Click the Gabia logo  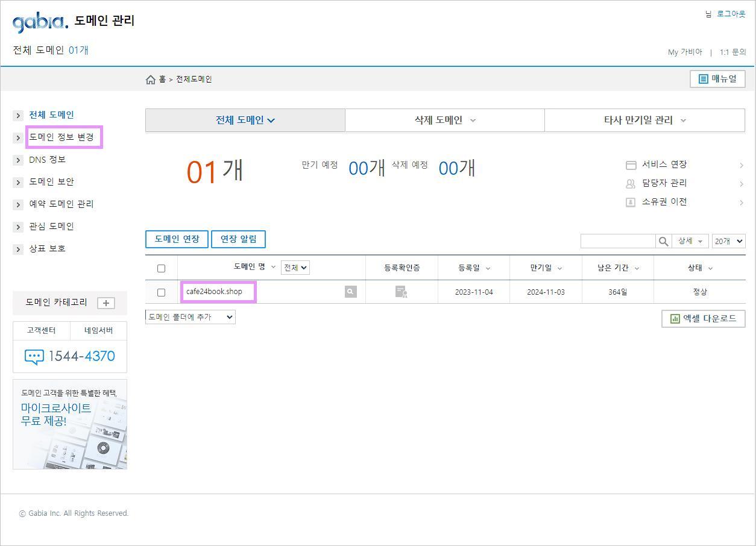point(40,22)
